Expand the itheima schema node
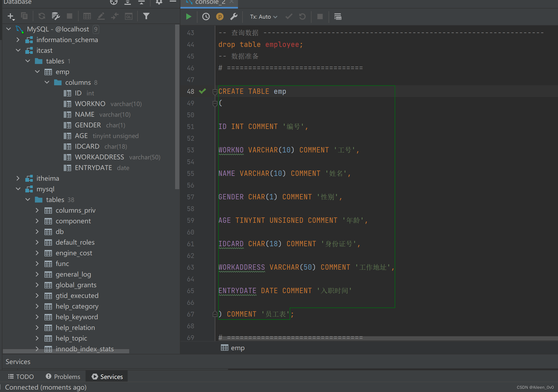Screen dimensions: 558x392 click(18, 178)
